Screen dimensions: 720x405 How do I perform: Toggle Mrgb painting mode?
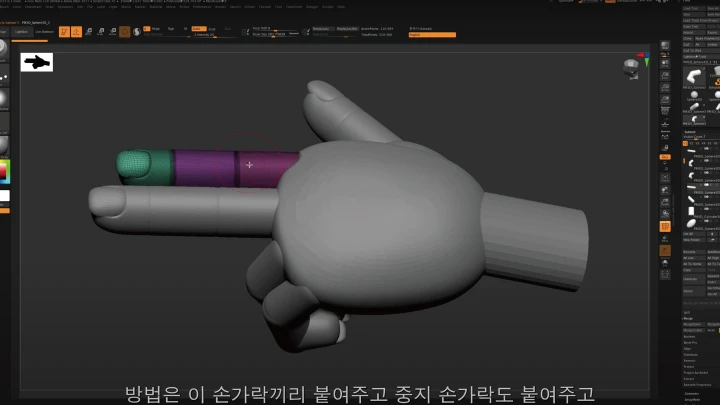156,28
